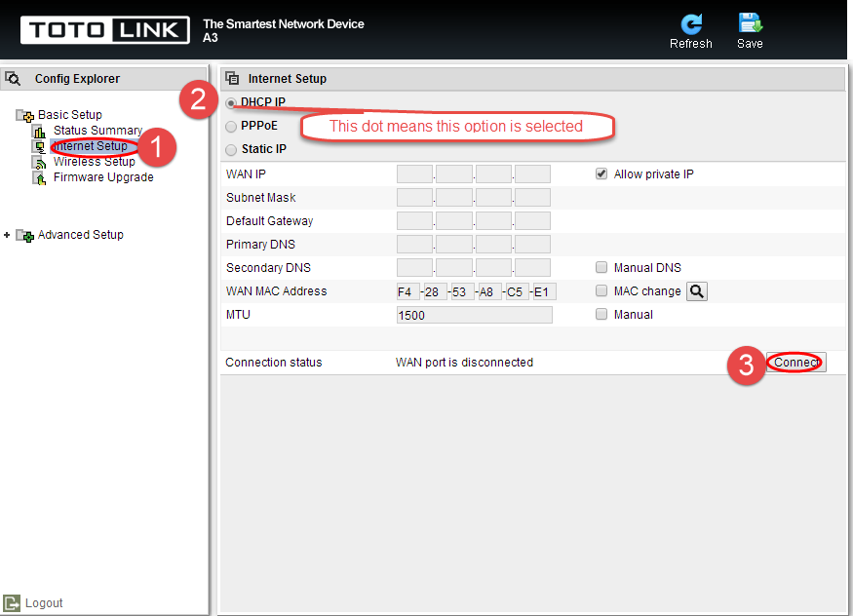The image size is (853, 616).
Task: Click into the MTU value field
Action: tap(475, 315)
